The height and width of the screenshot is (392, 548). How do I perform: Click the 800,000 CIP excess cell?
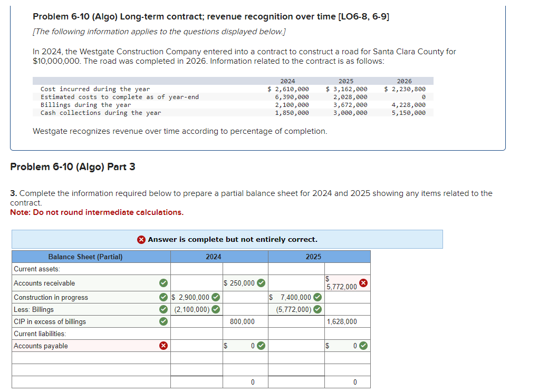point(242,321)
